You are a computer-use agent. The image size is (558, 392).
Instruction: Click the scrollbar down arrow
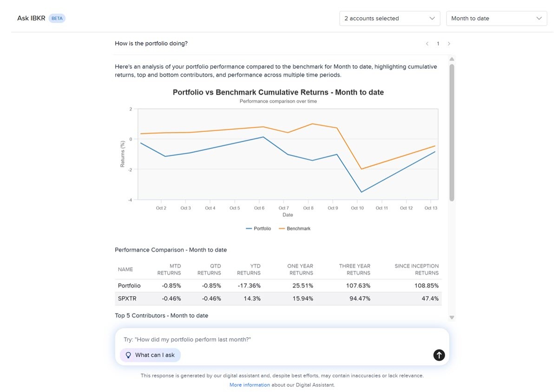452,317
